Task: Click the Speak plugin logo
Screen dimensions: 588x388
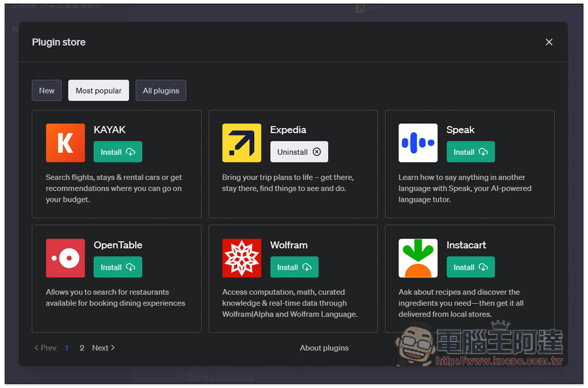Action: 418,143
